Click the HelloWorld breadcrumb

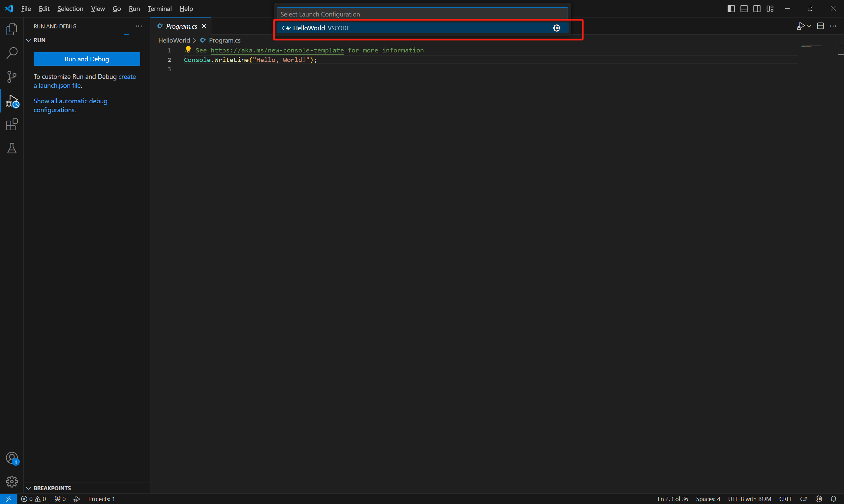174,40
